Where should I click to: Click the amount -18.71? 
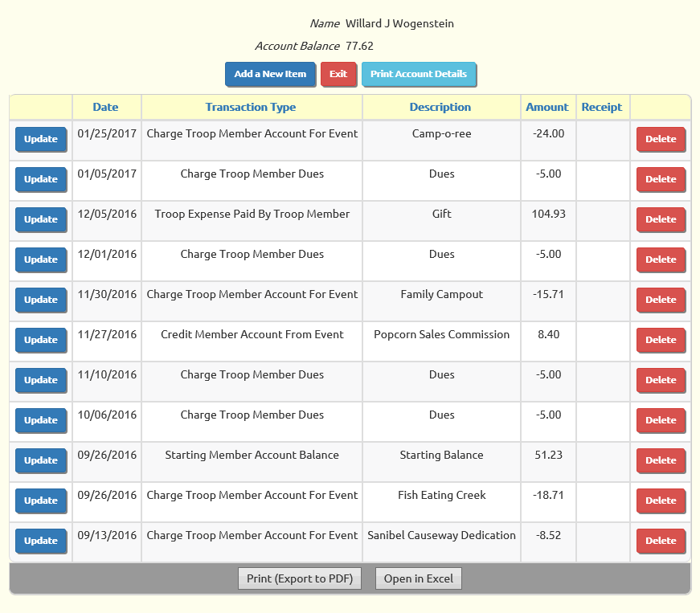click(548, 495)
